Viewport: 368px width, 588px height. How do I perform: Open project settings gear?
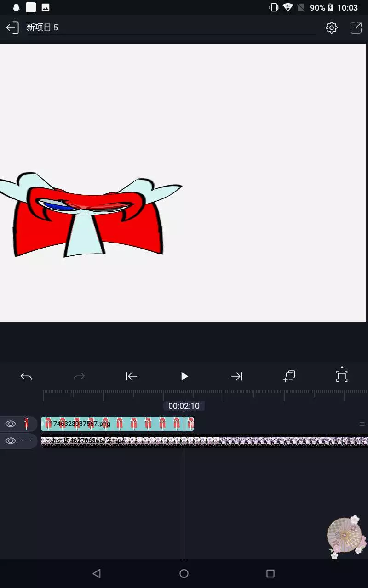coord(331,28)
